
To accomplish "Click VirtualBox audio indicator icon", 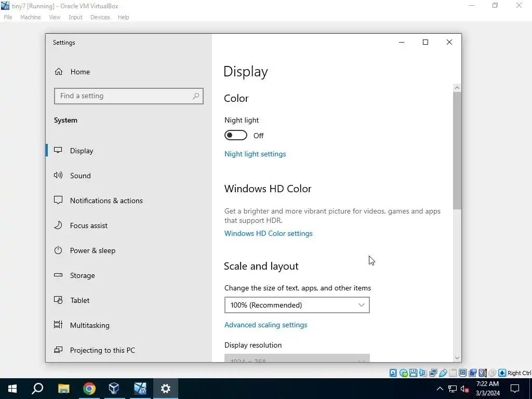I will click(423, 373).
